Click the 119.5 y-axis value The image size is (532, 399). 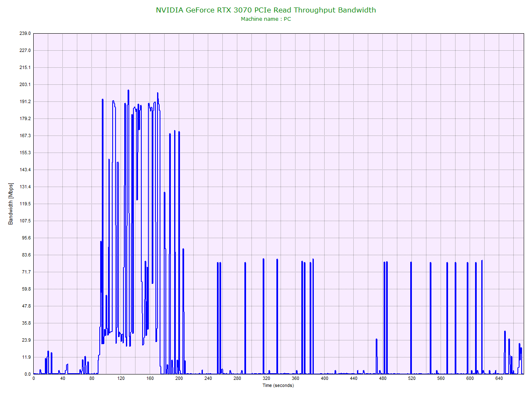pos(25,204)
